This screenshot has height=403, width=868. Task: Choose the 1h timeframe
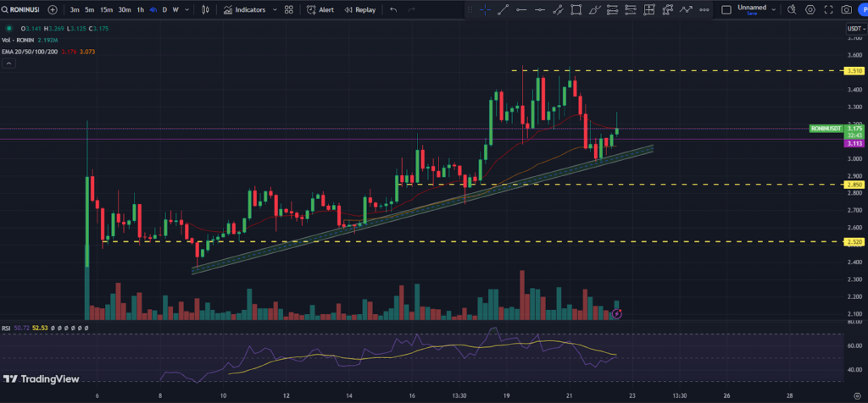click(x=141, y=9)
